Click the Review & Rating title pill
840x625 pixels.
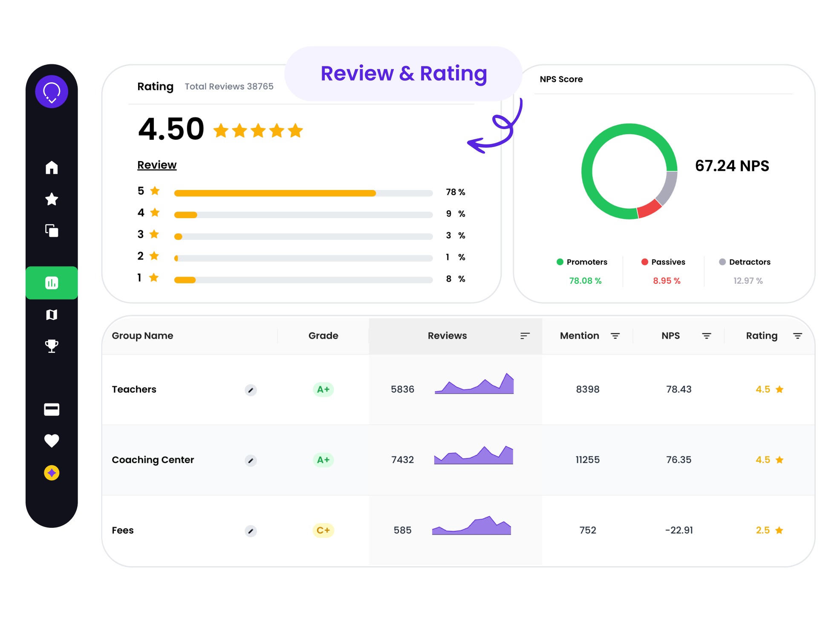coord(404,74)
